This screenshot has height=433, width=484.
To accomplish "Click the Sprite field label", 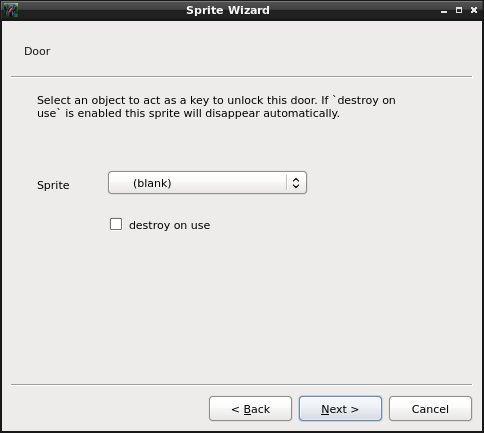I will point(53,185).
